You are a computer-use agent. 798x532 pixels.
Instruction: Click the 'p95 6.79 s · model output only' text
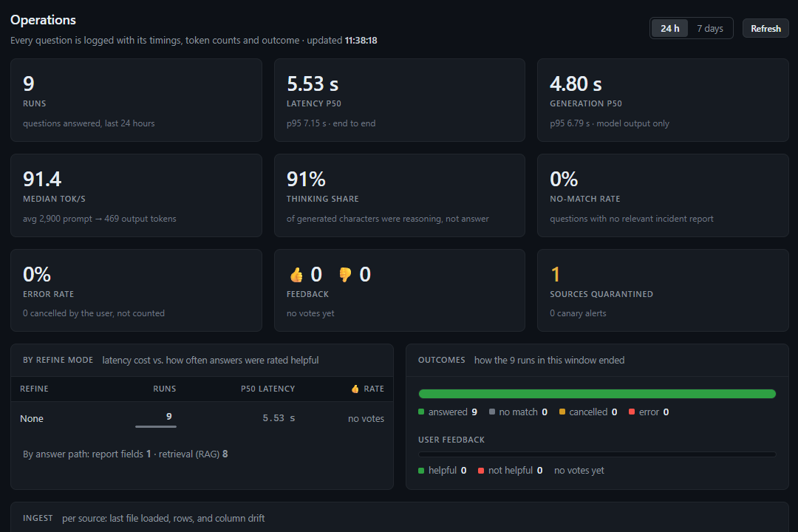tap(609, 123)
